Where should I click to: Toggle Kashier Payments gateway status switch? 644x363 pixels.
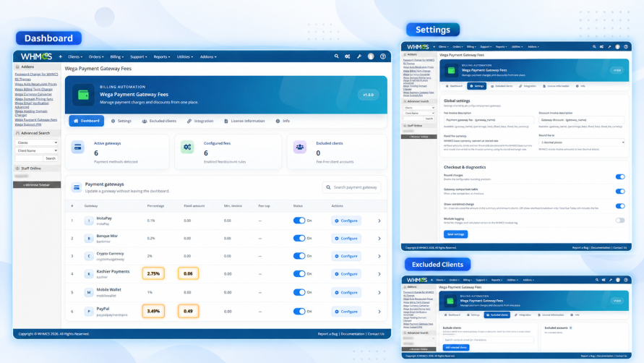(299, 274)
